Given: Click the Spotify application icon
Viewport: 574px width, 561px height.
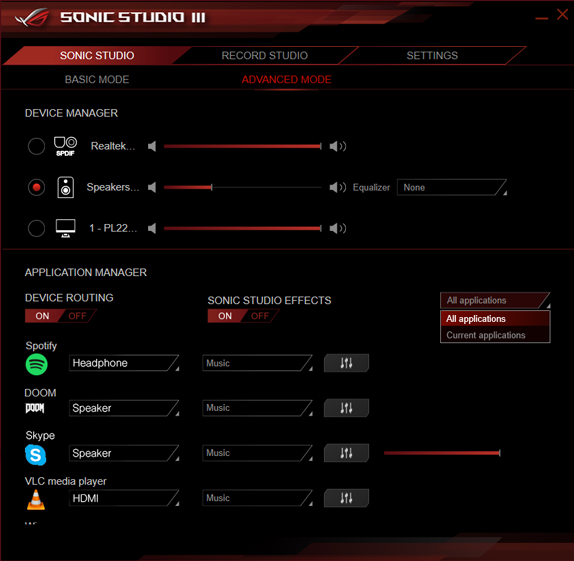Looking at the screenshot, I should coord(36,364).
